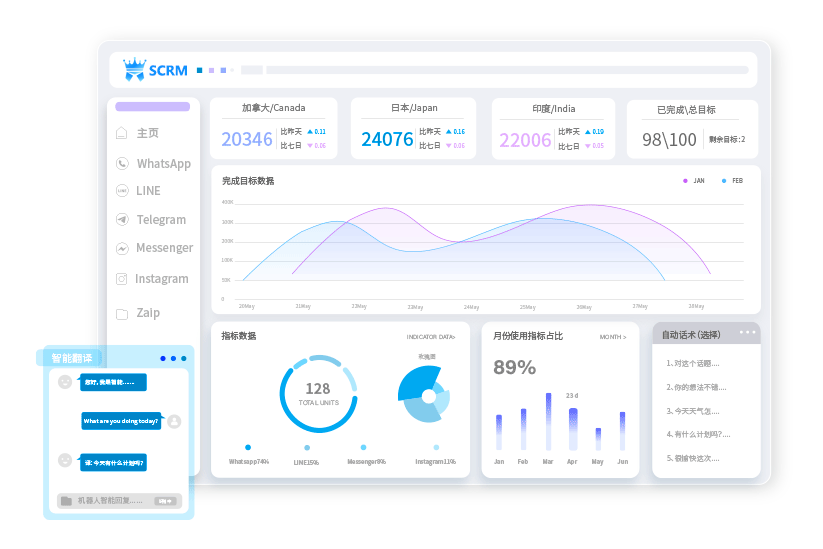
Task: Select the Messenger icon in sidebar
Action: pos(122,248)
